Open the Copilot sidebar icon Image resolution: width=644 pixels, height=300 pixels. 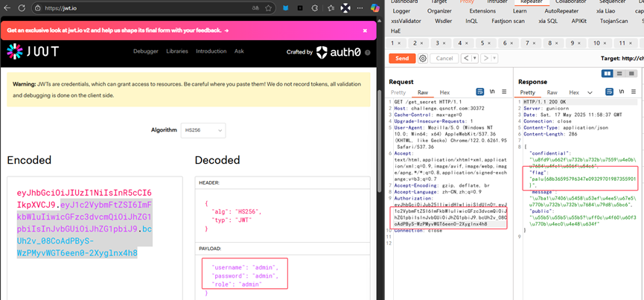point(374,7)
